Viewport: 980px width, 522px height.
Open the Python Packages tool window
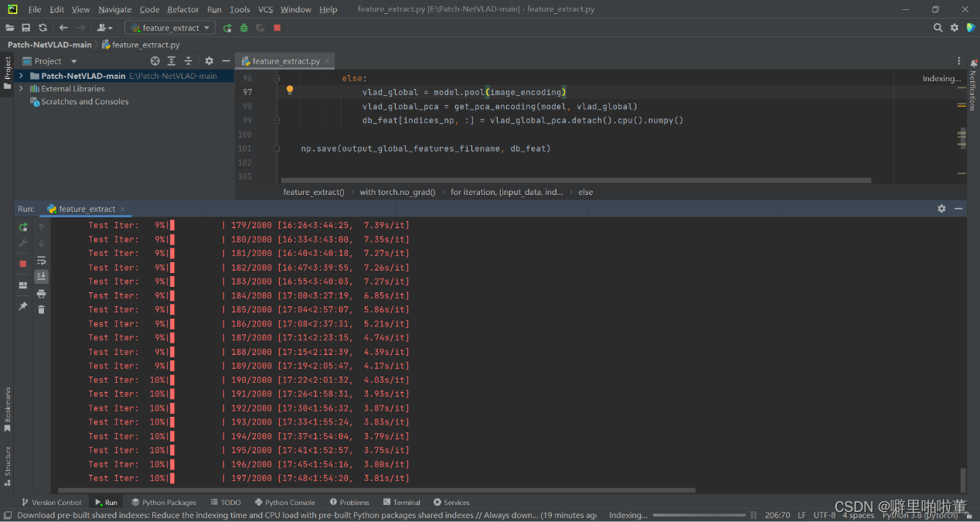click(x=163, y=502)
